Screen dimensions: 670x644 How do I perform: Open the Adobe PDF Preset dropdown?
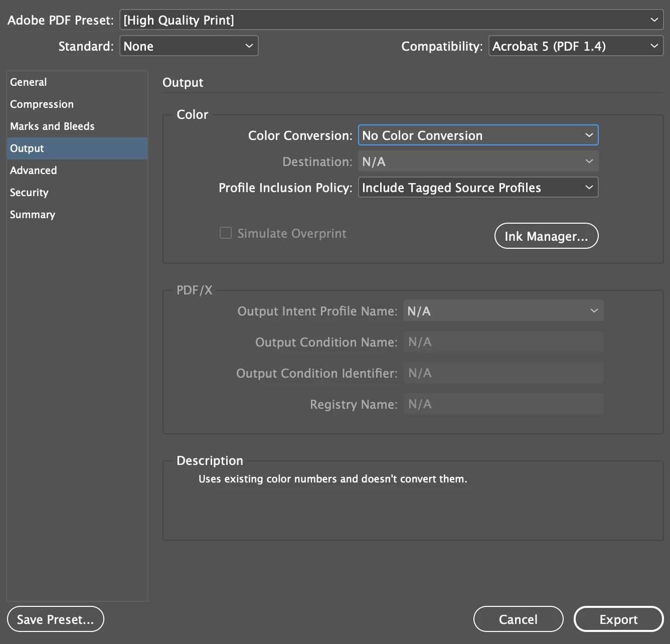[391, 20]
